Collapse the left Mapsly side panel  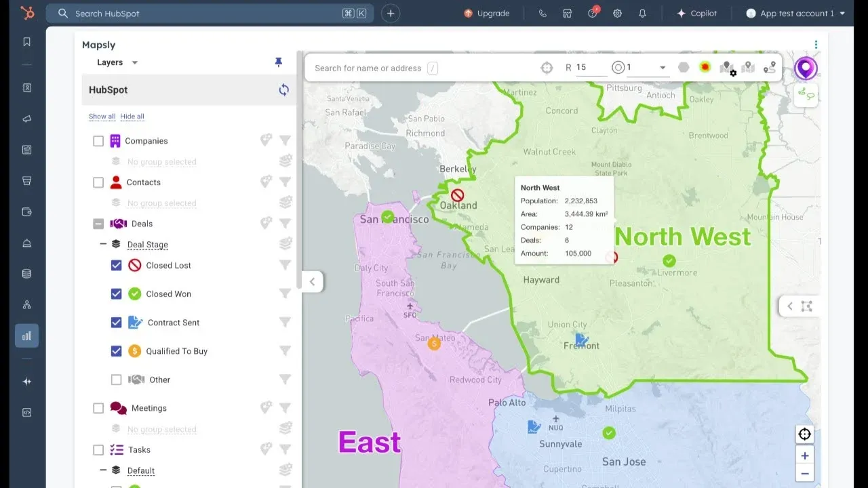(312, 282)
